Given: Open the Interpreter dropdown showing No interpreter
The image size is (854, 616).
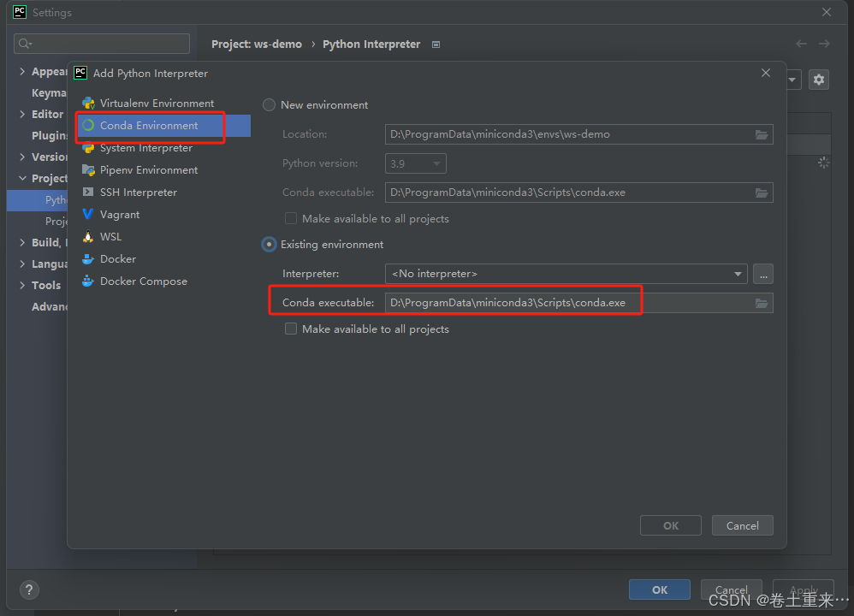Looking at the screenshot, I should [566, 274].
